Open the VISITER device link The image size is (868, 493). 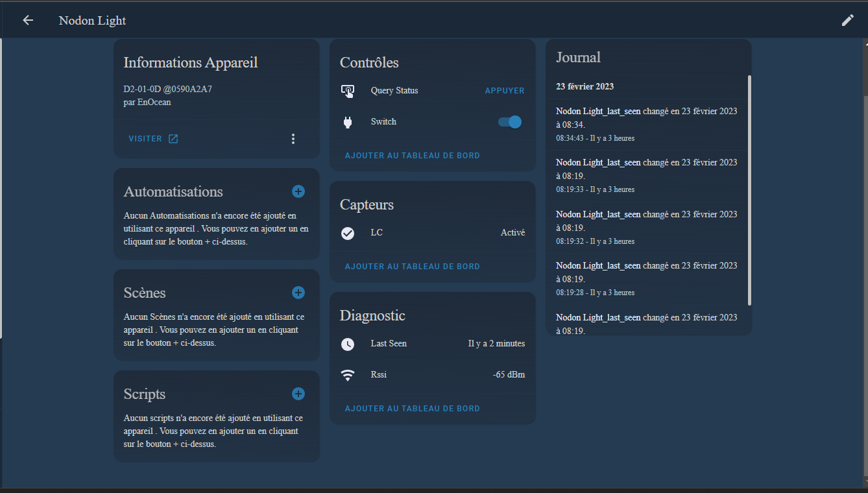tap(153, 139)
